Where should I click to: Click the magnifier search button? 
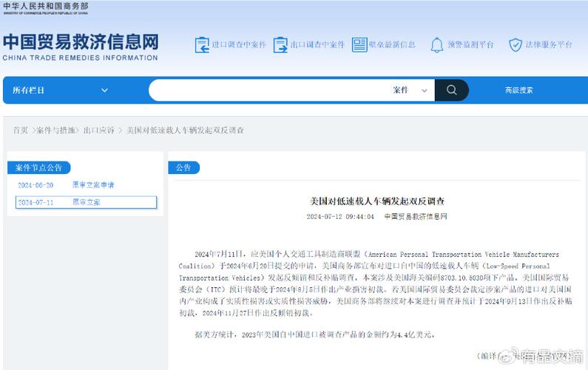[x=451, y=90]
